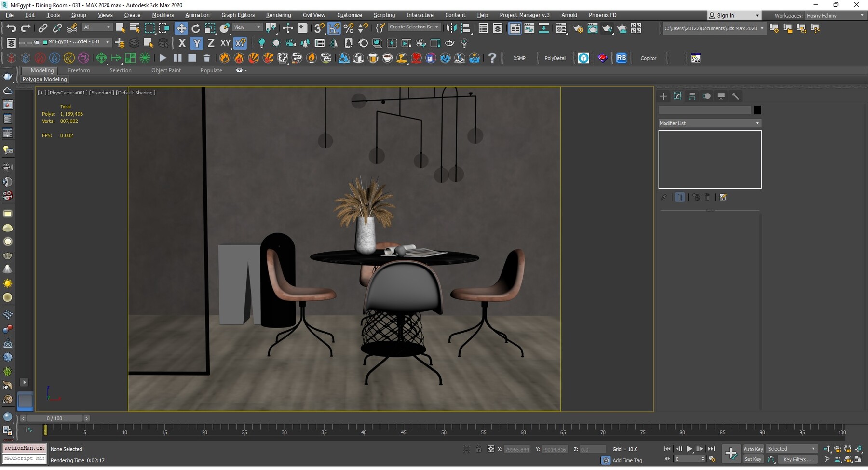The height and width of the screenshot is (470, 868).
Task: Activate the Select and Uniform Scale tool
Action: click(210, 28)
